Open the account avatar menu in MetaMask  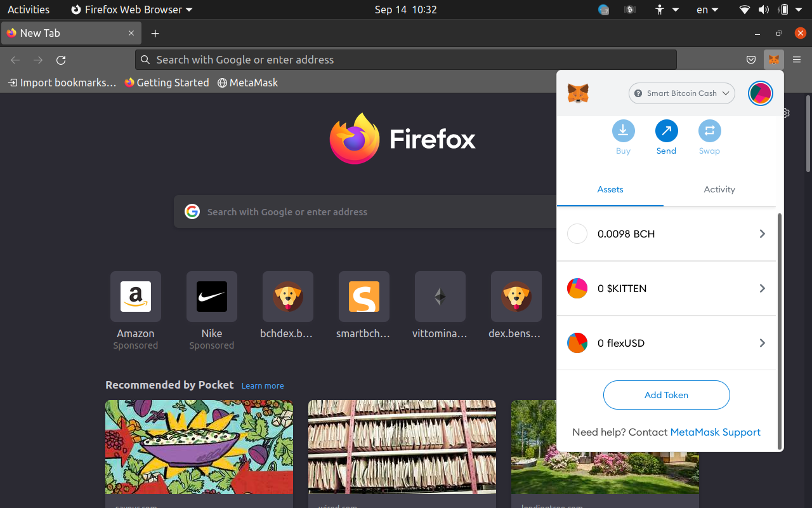tap(760, 93)
